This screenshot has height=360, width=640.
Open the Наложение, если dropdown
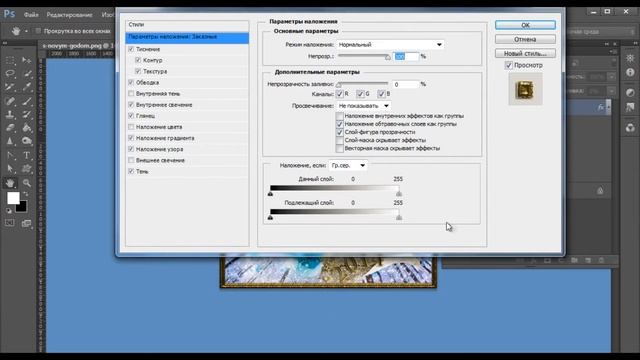348,165
